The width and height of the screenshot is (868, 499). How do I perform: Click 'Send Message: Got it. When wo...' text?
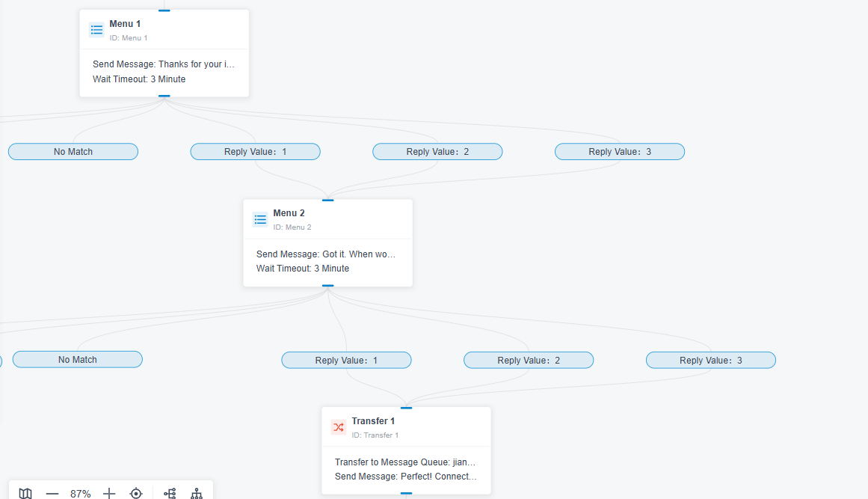(325, 254)
